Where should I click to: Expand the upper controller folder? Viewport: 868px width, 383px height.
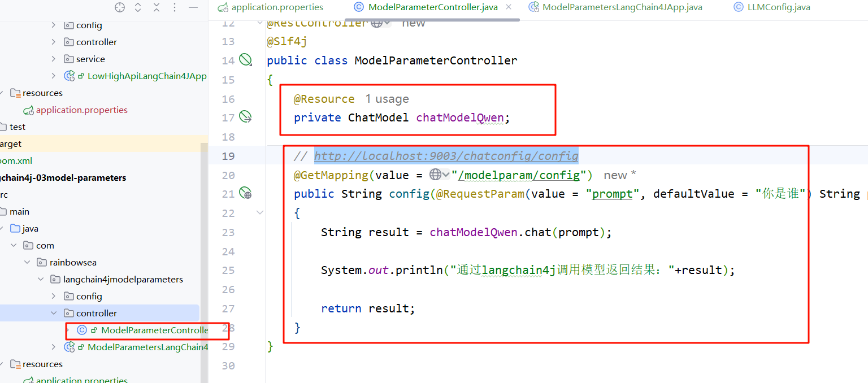54,42
